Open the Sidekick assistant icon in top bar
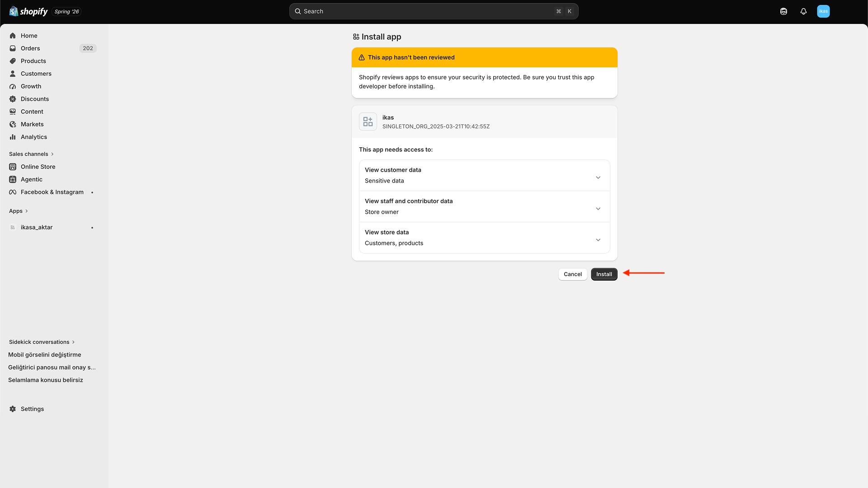This screenshot has width=868, height=488. [x=783, y=11]
